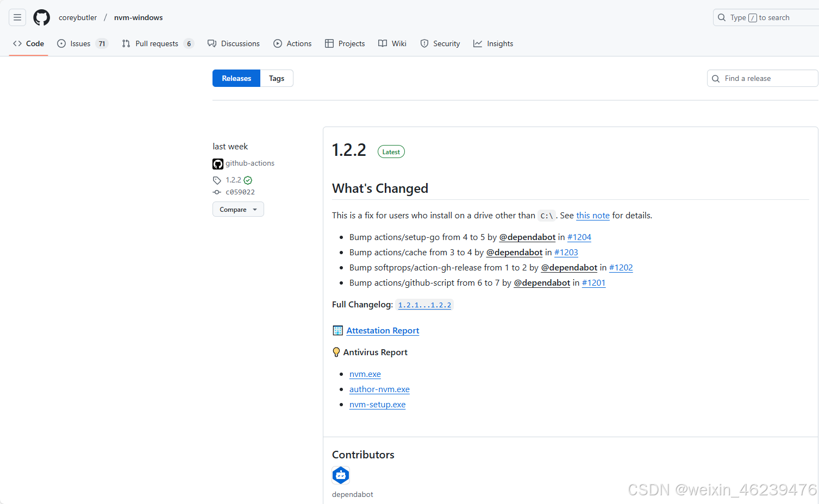Select the Issues tab
Viewport: 819px width, 504px height.
[83, 43]
